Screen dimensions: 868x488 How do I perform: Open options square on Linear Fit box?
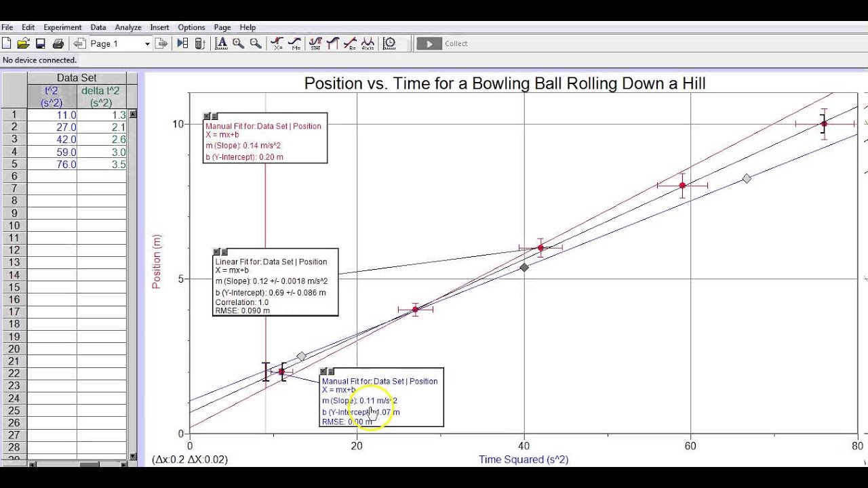[224, 251]
